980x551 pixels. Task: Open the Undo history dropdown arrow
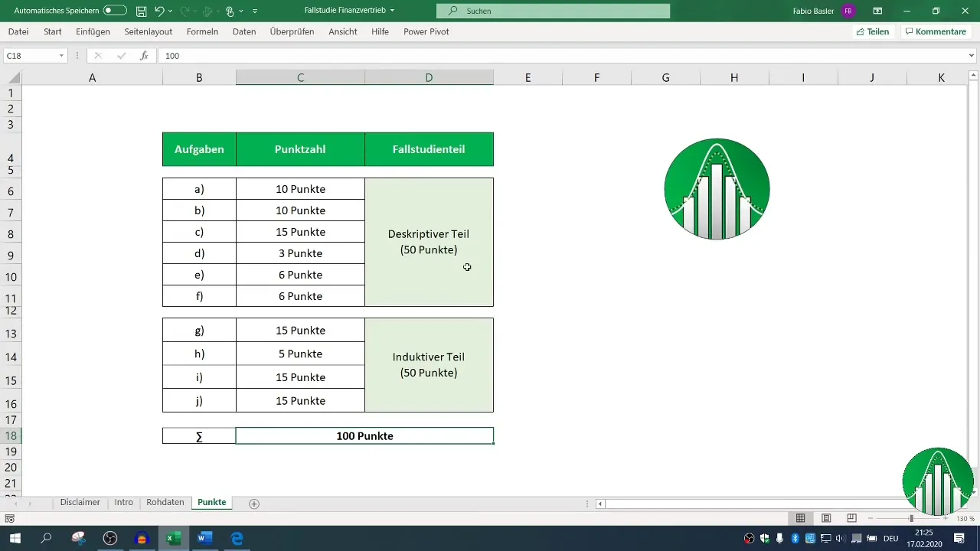170,11
